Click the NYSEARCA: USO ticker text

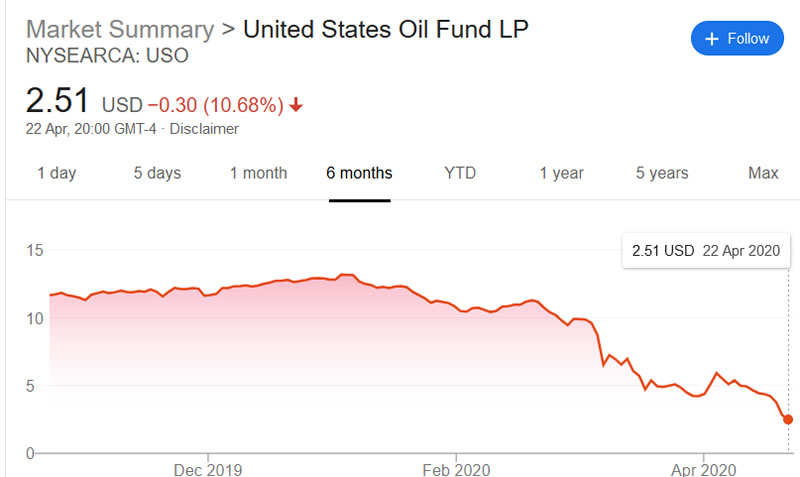pos(106,56)
